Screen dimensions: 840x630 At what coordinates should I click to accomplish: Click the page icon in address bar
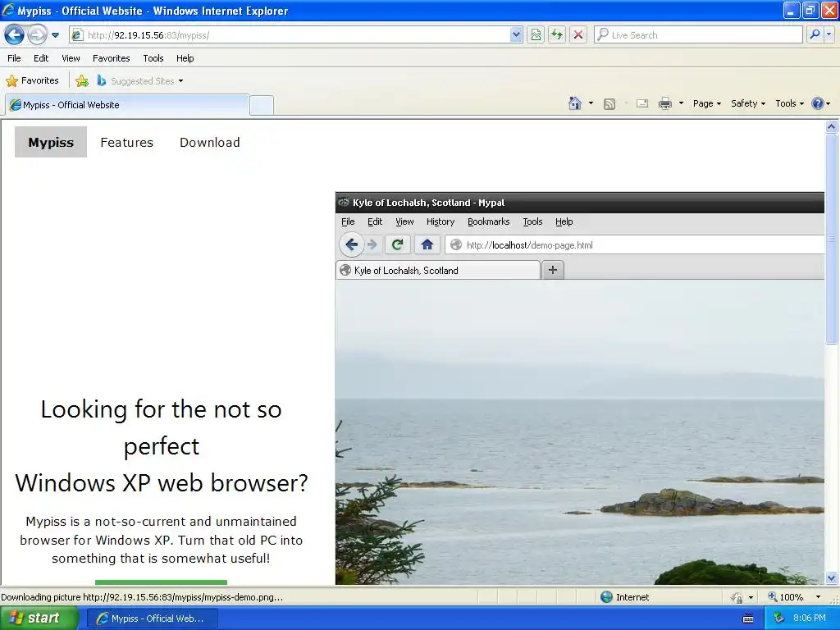coord(77,35)
